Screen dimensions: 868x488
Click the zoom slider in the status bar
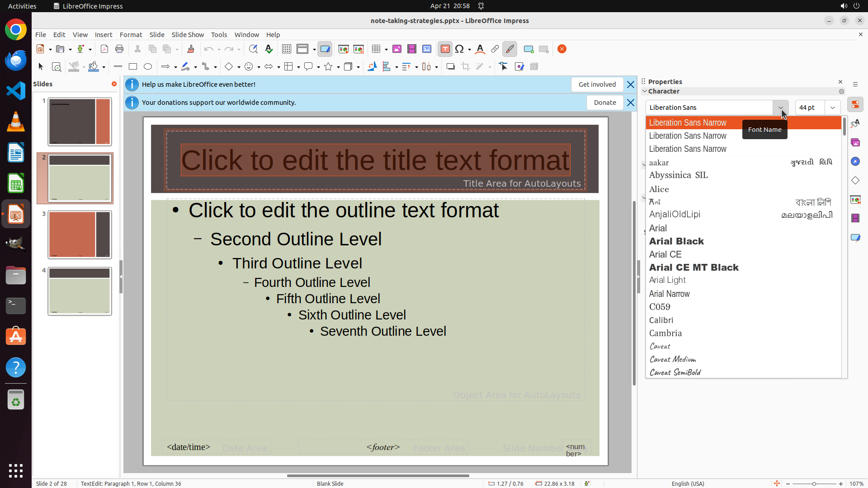[x=814, y=484]
